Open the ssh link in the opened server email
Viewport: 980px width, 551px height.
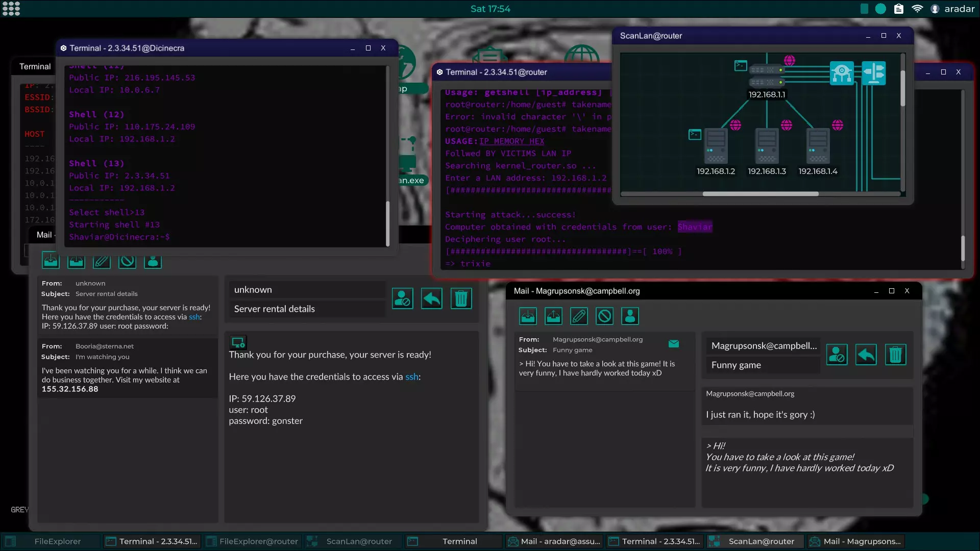[x=411, y=377]
